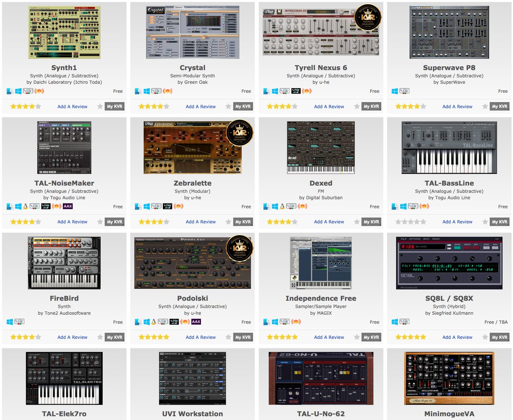Image resolution: width=513 pixels, height=420 pixels.
Task: Click 'by Daichi Laboratory (Ichiro Toda)' text
Action: pos(64,82)
